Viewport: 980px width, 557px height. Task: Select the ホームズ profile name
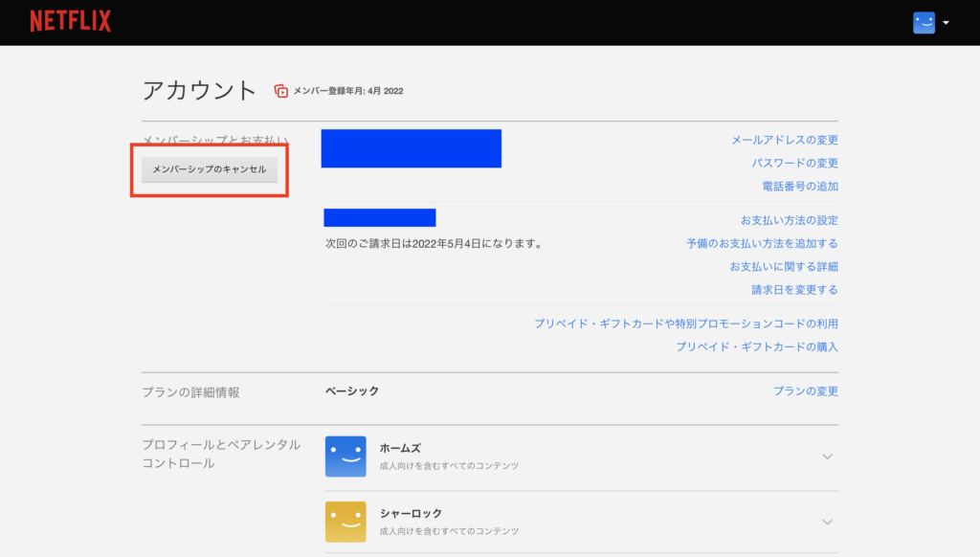pyautogui.click(x=400, y=448)
